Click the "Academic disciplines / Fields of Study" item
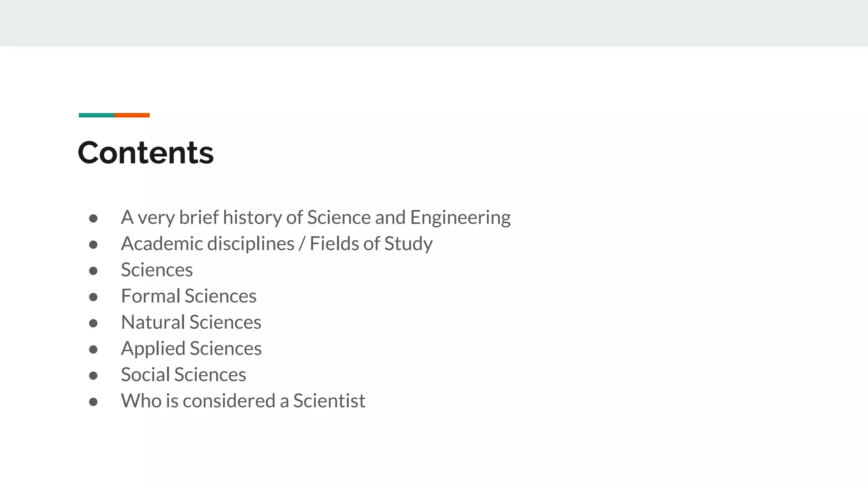 pyautogui.click(x=276, y=244)
